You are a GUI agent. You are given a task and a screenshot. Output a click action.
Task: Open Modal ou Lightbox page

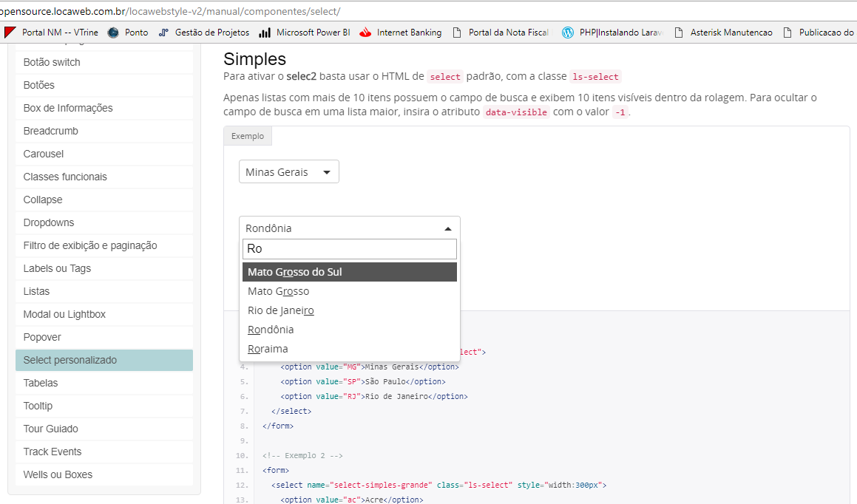(x=104, y=315)
